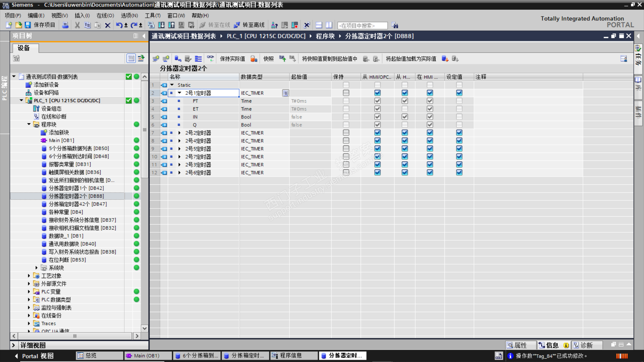The height and width of the screenshot is (362, 644).
Task: Click the Save project icon
Action: (x=28, y=25)
